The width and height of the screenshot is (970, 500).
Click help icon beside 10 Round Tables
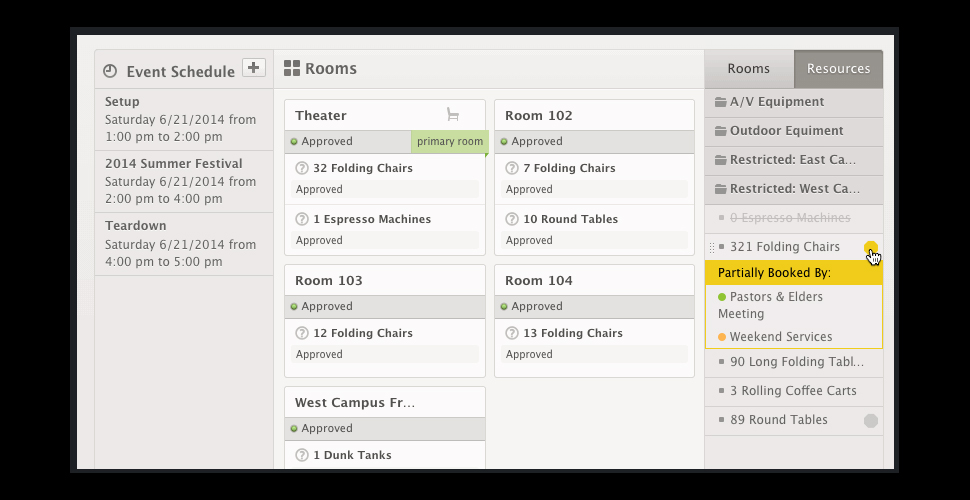(511, 219)
